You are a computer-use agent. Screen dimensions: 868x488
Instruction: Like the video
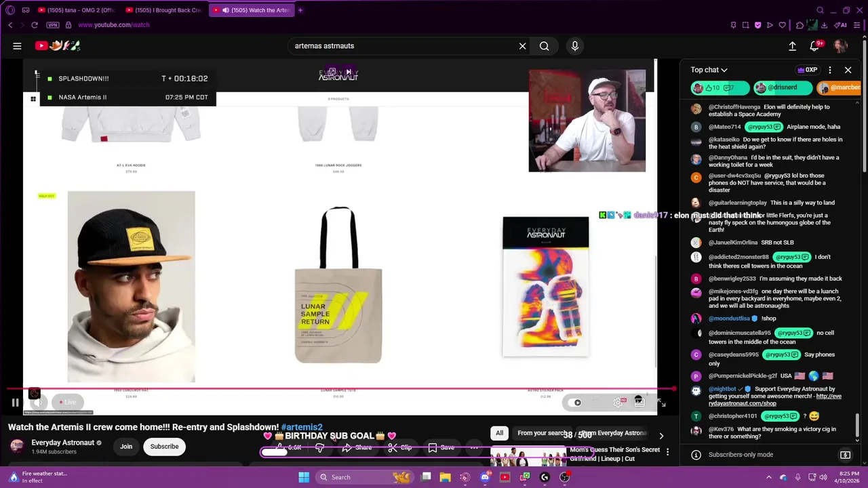[289, 447]
